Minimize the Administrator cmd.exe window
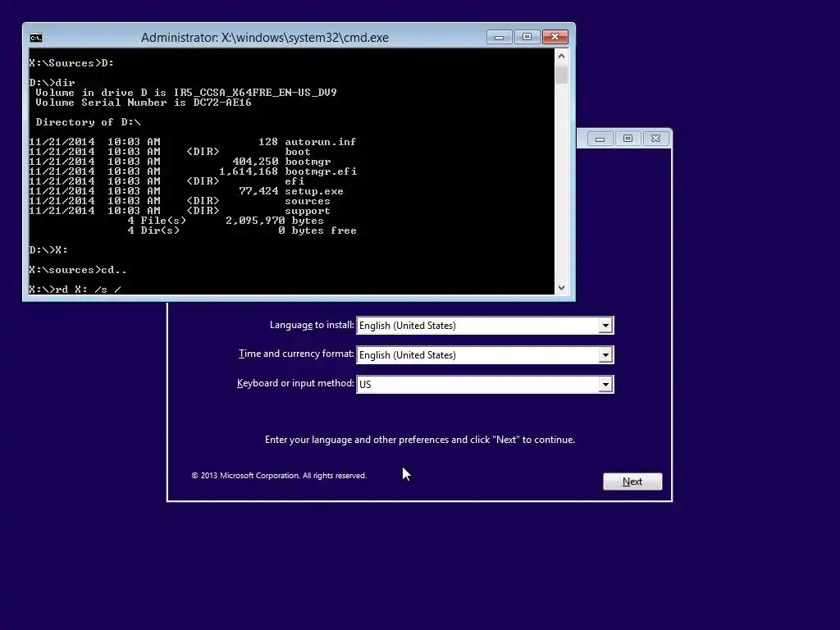Image resolution: width=840 pixels, height=630 pixels. (500, 37)
